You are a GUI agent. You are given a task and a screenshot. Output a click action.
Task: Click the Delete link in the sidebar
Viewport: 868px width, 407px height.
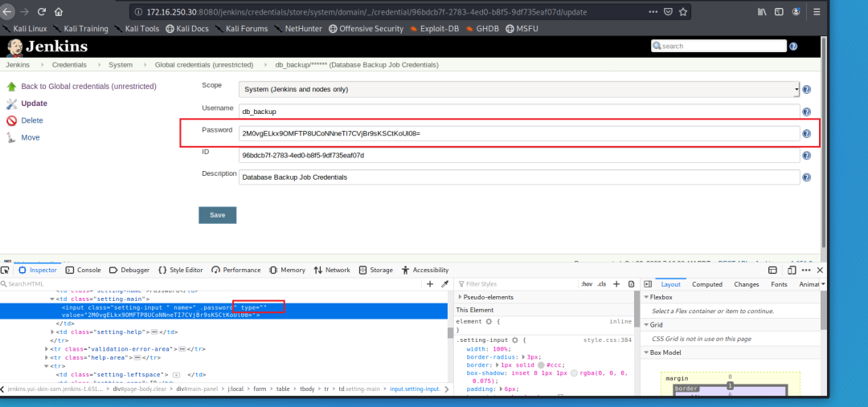click(31, 120)
